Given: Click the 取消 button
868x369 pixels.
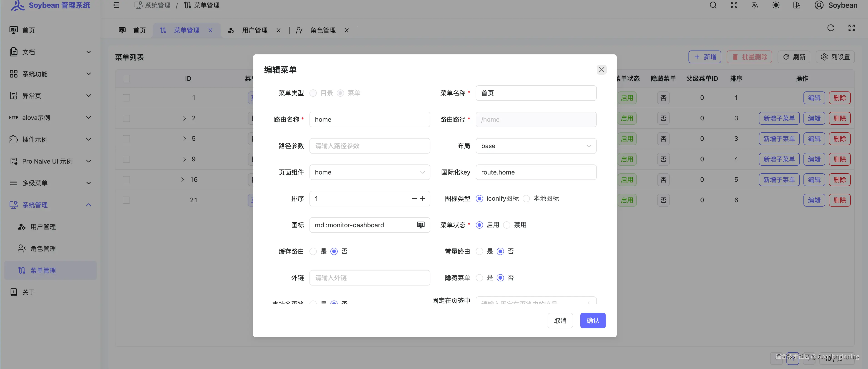Looking at the screenshot, I should coord(560,321).
